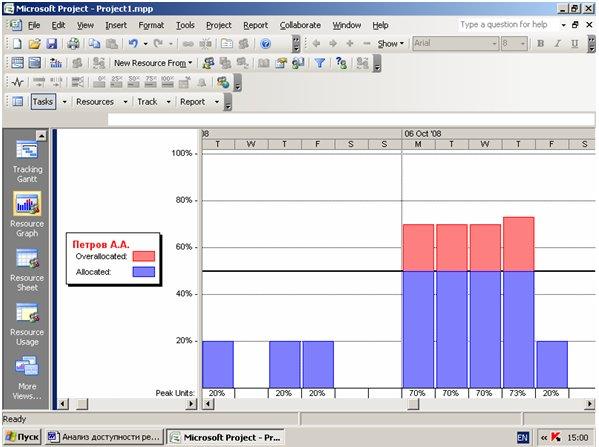
Task: Click the red Overallocated color swatch
Action: pyautogui.click(x=144, y=256)
